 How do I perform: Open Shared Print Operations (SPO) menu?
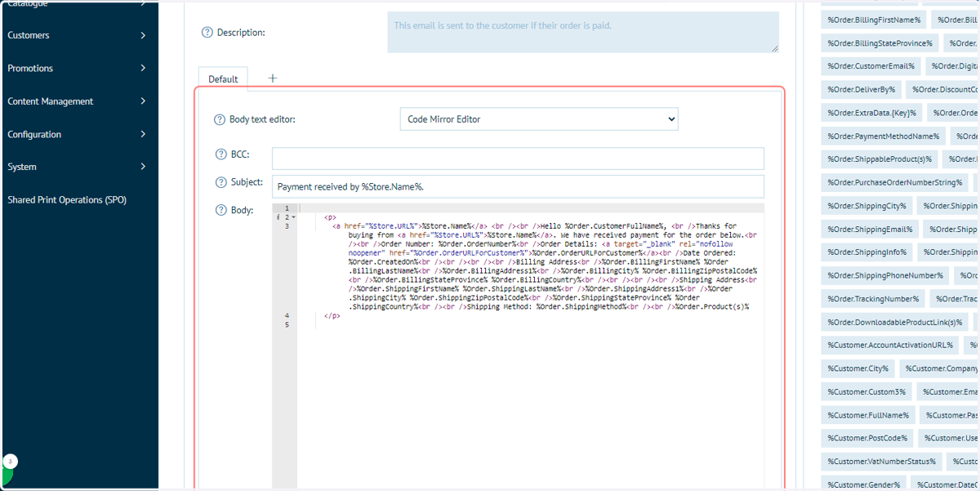tap(67, 200)
